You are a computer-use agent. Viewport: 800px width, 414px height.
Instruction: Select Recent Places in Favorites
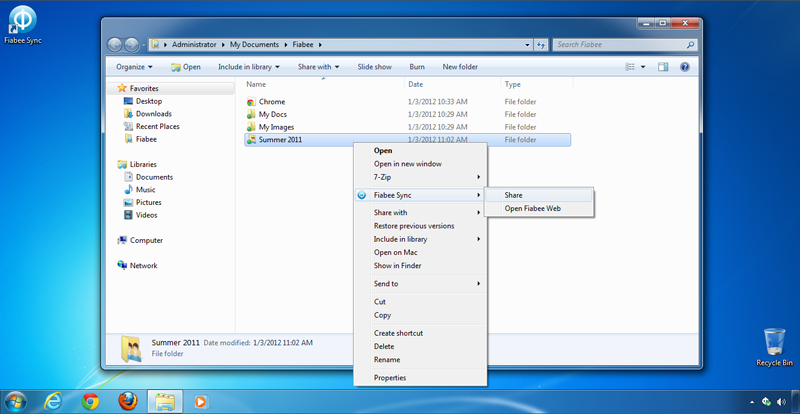click(x=158, y=126)
